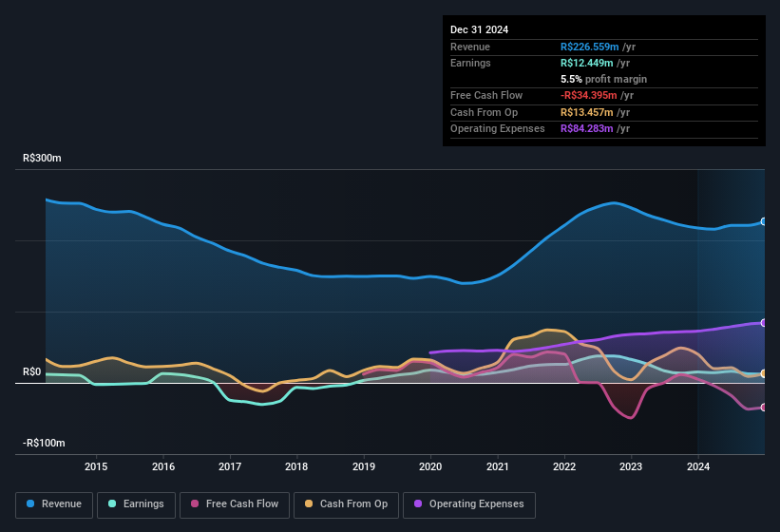The width and height of the screenshot is (780, 532).
Task: Toggle the Operating Expenses legend button
Action: 469,504
